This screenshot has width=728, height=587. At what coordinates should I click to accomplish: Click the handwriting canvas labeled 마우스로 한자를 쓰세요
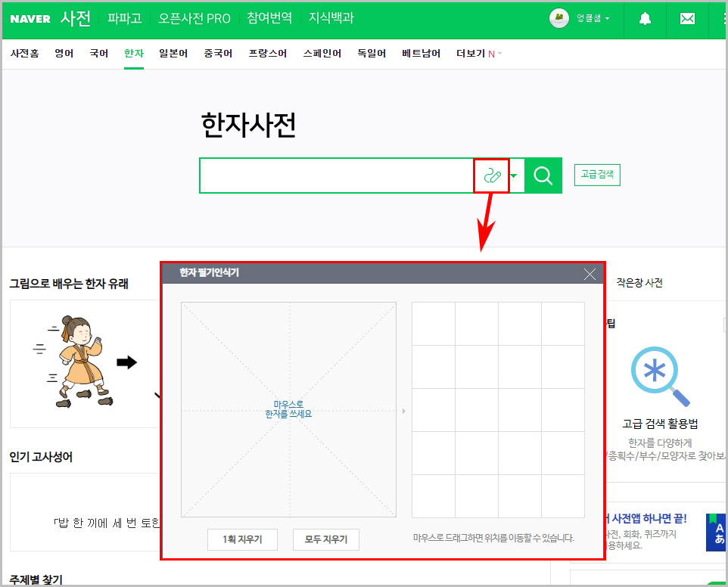pyautogui.click(x=288, y=408)
